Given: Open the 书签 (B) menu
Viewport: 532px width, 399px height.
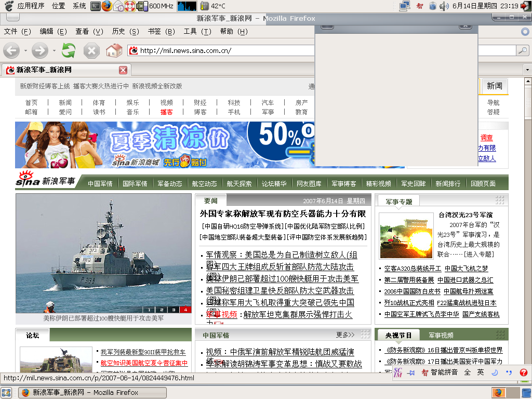Looking at the screenshot, I should [162, 32].
